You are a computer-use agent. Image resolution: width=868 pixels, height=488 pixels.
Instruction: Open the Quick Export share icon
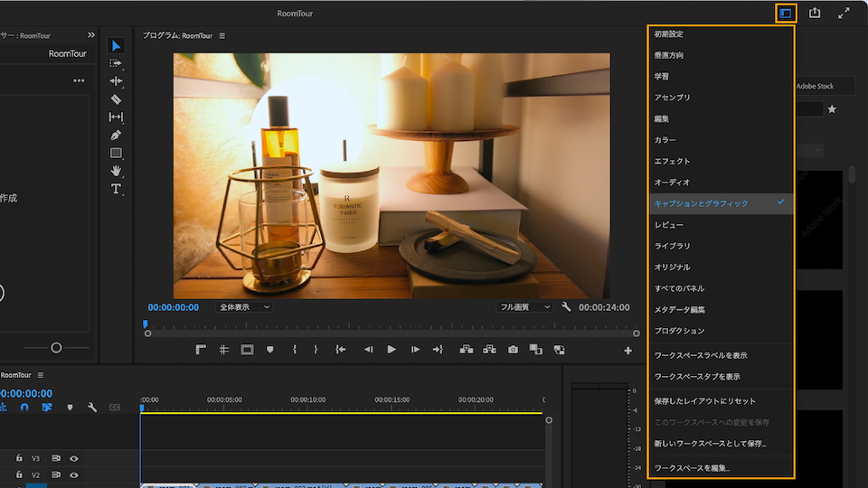(815, 13)
